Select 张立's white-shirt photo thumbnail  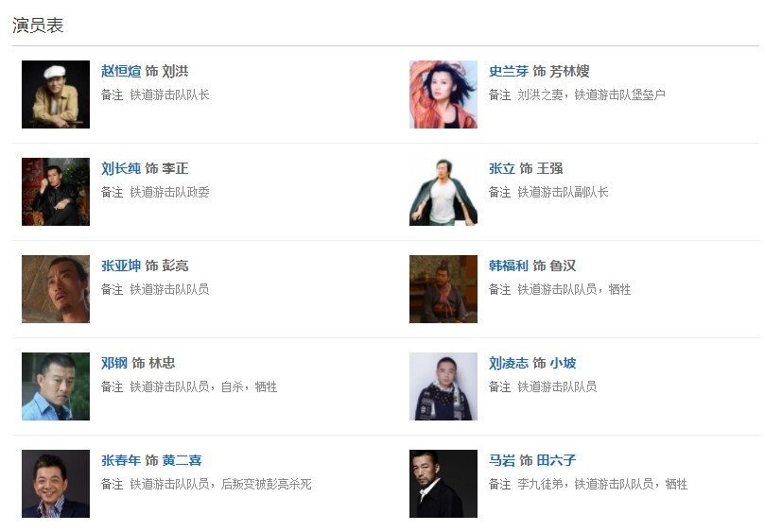click(443, 192)
